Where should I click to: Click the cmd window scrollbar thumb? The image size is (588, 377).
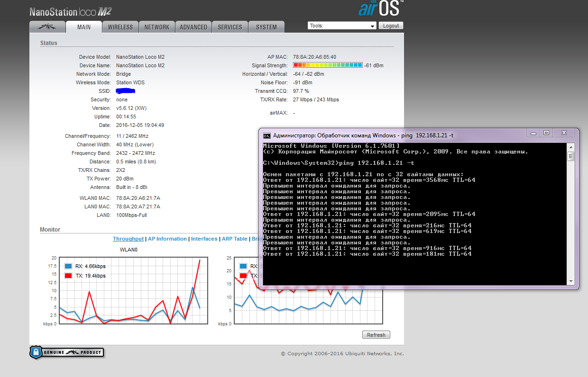point(571,156)
